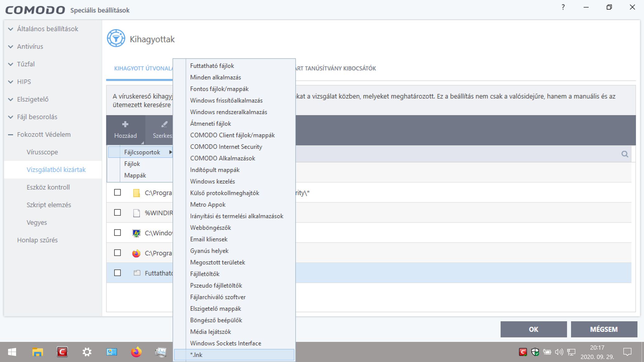Open Vírusscope settings page
The height and width of the screenshot is (362, 644).
(x=42, y=152)
